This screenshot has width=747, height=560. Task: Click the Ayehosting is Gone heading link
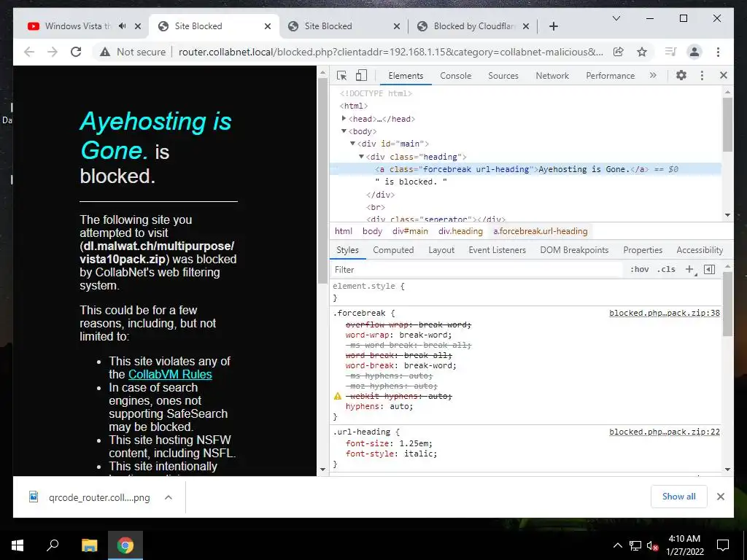[x=155, y=136]
